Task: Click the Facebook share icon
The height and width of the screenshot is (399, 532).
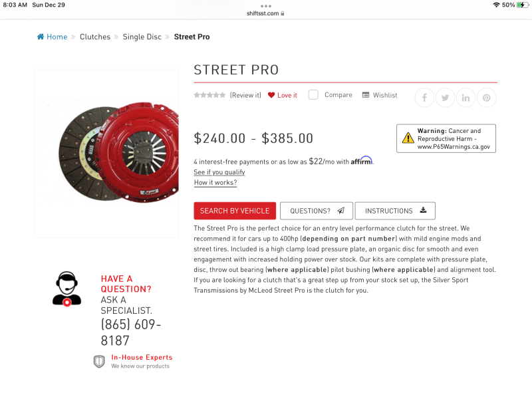Action: point(424,98)
